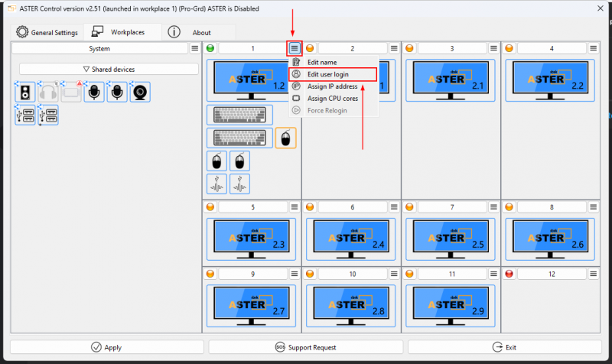The width and height of the screenshot is (612, 364).
Task: Select the ASTER 2.6 monitor in workplace 8
Action: 550,239
